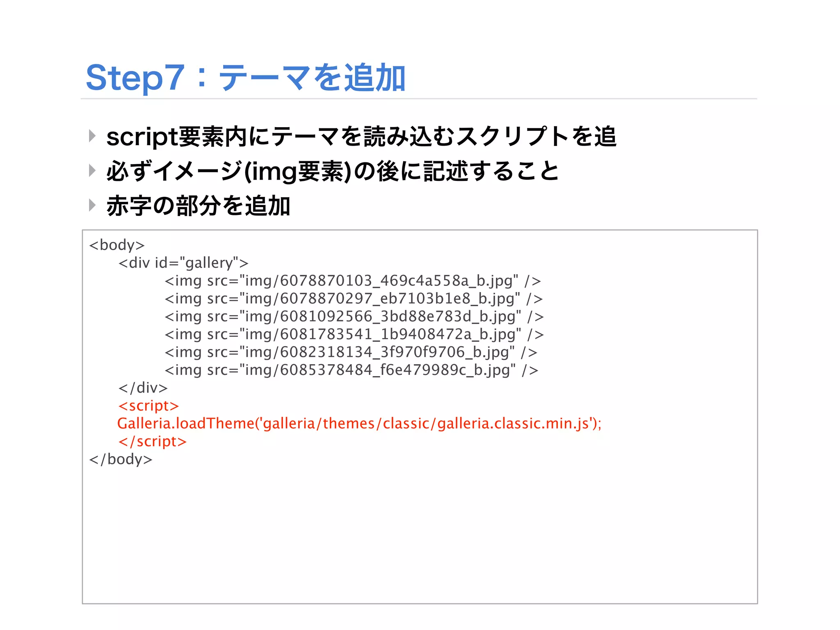Click the red Galleria.loadTheme code line
This screenshot has height=630, width=840.
click(359, 423)
